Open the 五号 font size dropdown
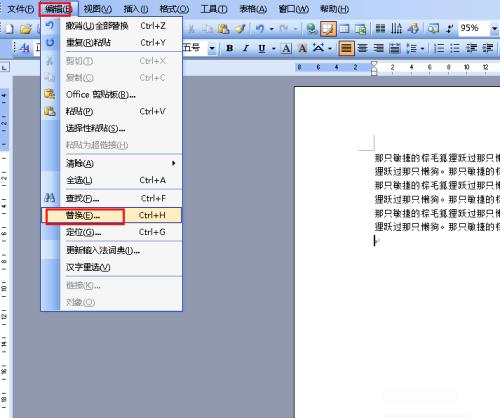The height and width of the screenshot is (418, 500). pyautogui.click(x=212, y=49)
